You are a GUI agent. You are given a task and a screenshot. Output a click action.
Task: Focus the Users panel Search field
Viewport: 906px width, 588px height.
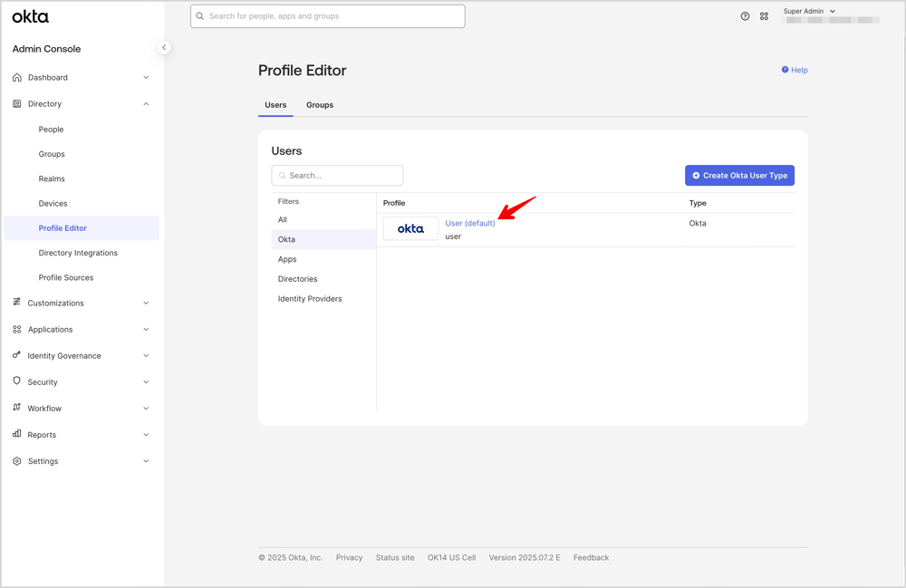(337, 176)
